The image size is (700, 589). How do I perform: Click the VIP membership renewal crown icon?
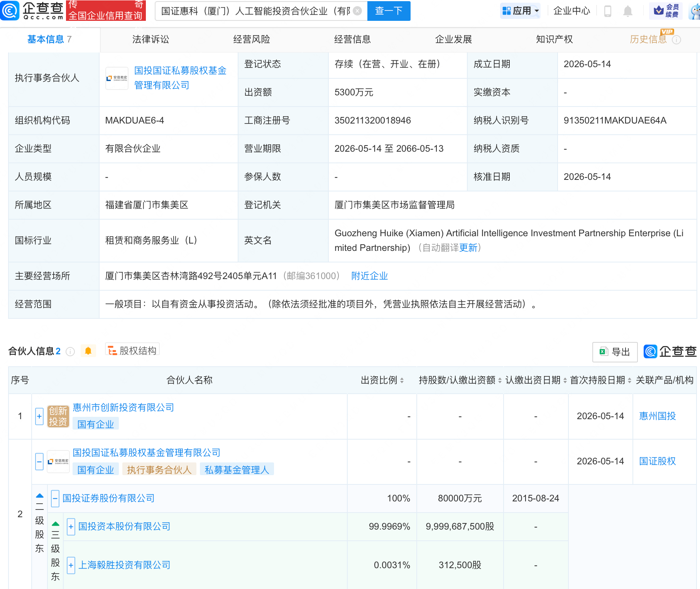666,11
